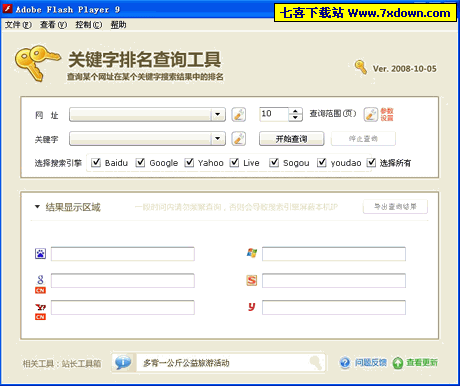The width and height of the screenshot is (460, 386).
Task: Toggle the Yahoo checkbox
Action: pyautogui.click(x=189, y=162)
